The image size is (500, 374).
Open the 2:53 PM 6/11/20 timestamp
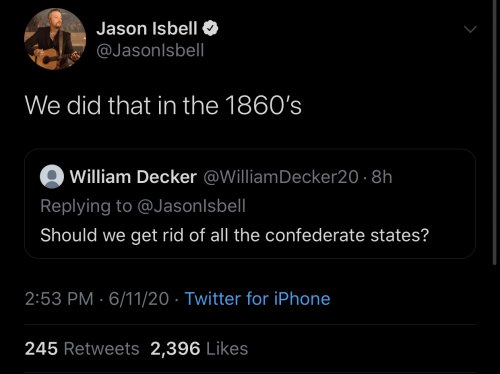click(97, 298)
